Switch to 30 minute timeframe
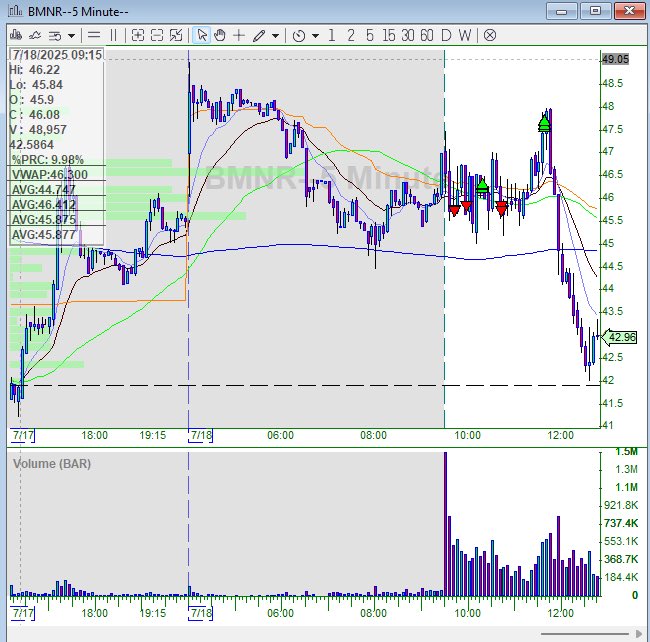Viewport: 650px width, 642px height. (x=407, y=35)
